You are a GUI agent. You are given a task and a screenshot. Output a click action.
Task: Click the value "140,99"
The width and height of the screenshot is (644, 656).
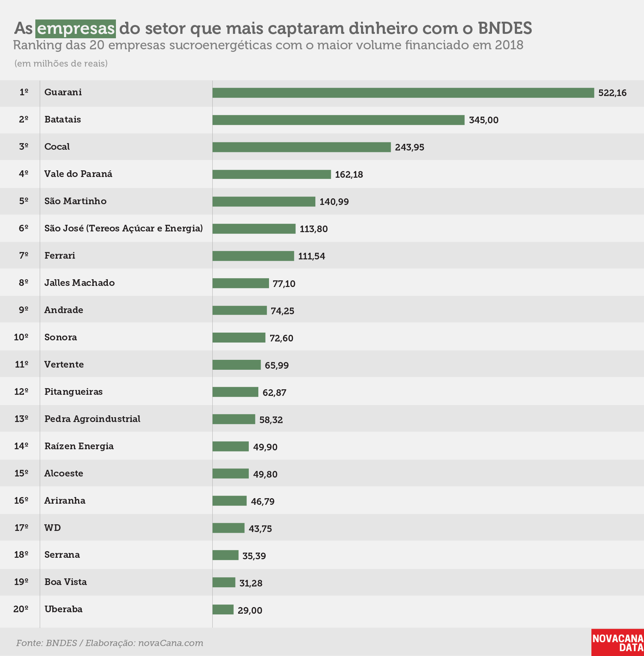pos(334,202)
